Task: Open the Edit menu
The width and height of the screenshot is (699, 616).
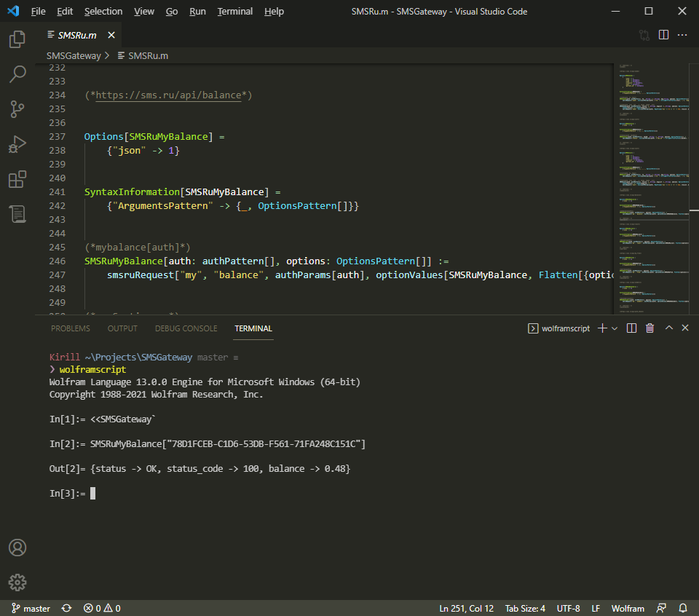Action: (65, 11)
